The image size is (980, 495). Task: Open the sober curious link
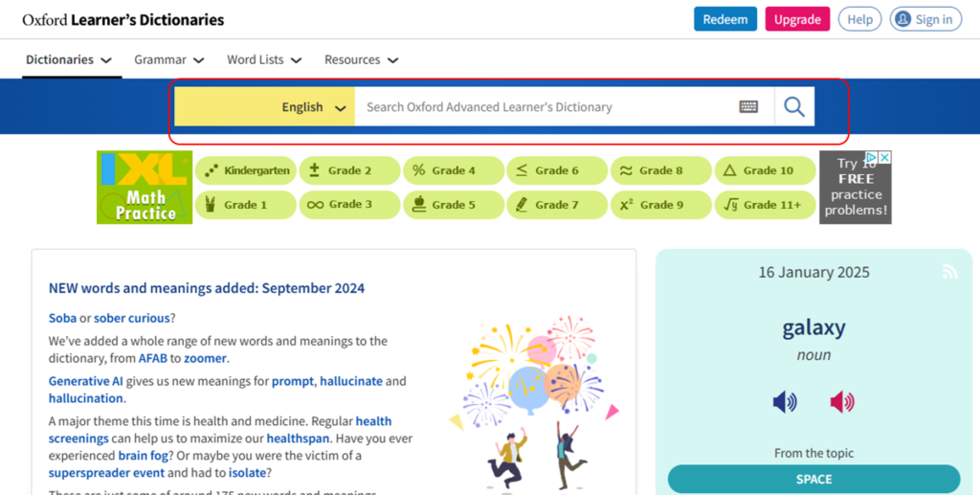point(131,318)
